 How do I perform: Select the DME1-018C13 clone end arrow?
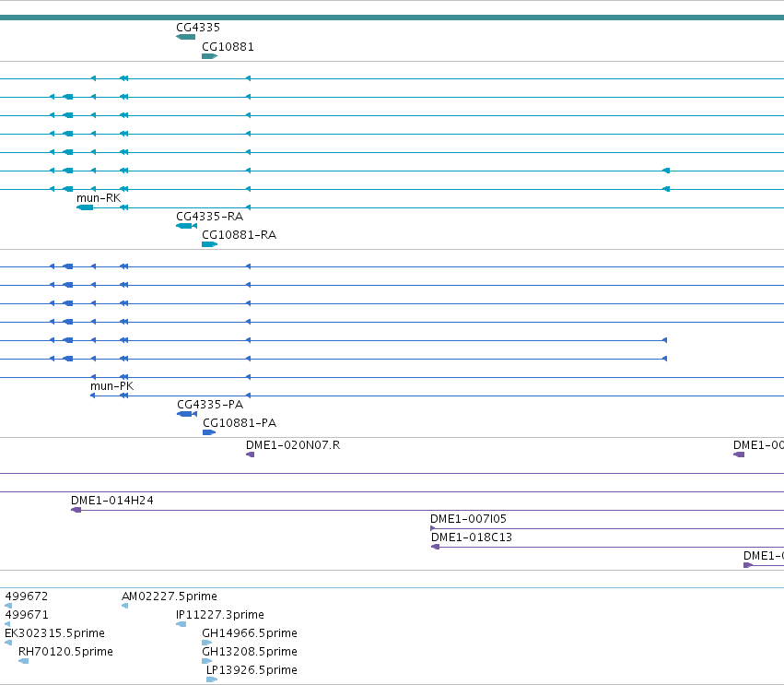[x=436, y=547]
